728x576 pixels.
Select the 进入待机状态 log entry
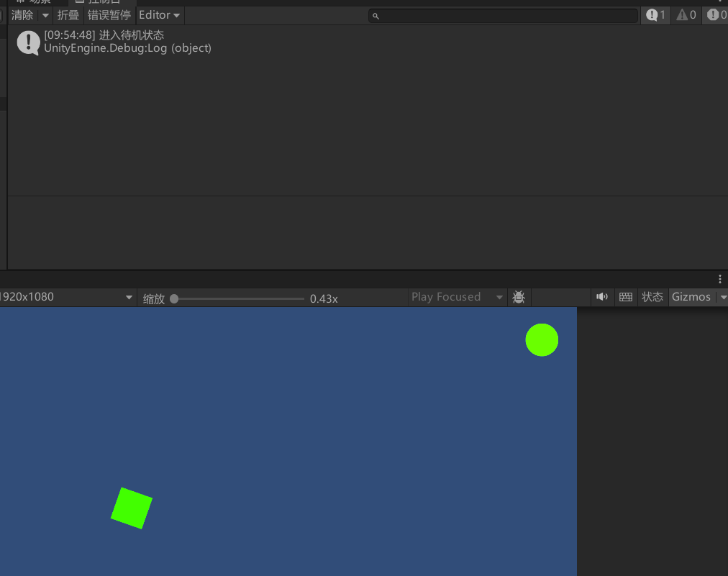click(x=368, y=42)
